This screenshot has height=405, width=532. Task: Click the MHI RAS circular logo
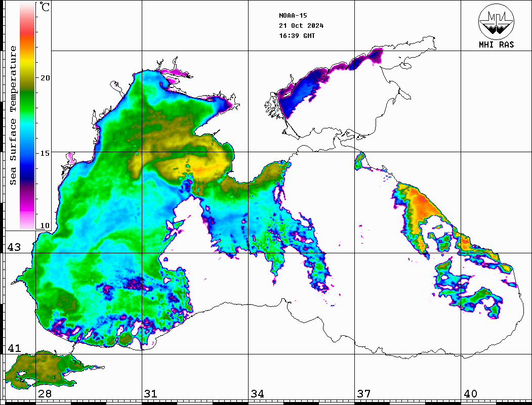click(496, 21)
